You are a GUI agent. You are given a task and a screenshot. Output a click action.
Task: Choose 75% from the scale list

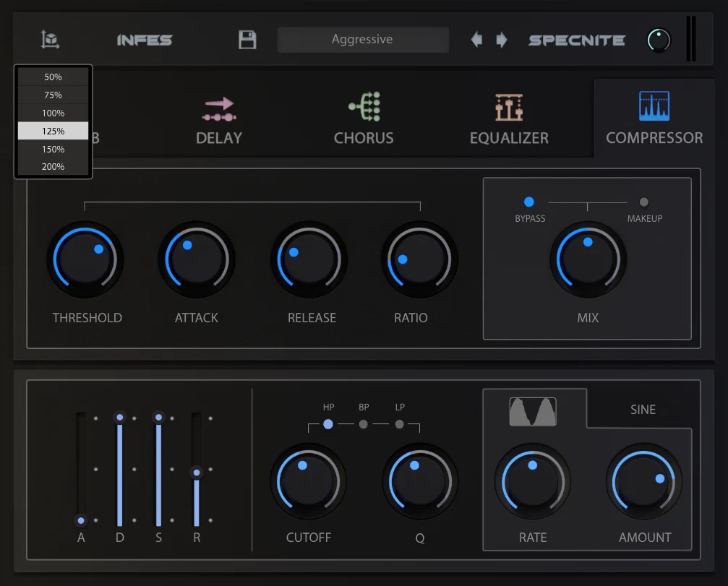click(53, 95)
